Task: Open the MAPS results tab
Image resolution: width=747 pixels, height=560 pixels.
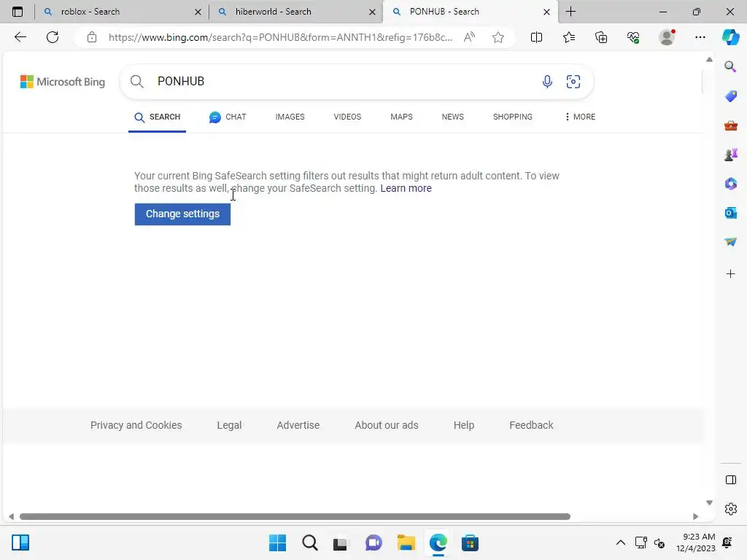Action: point(401,117)
